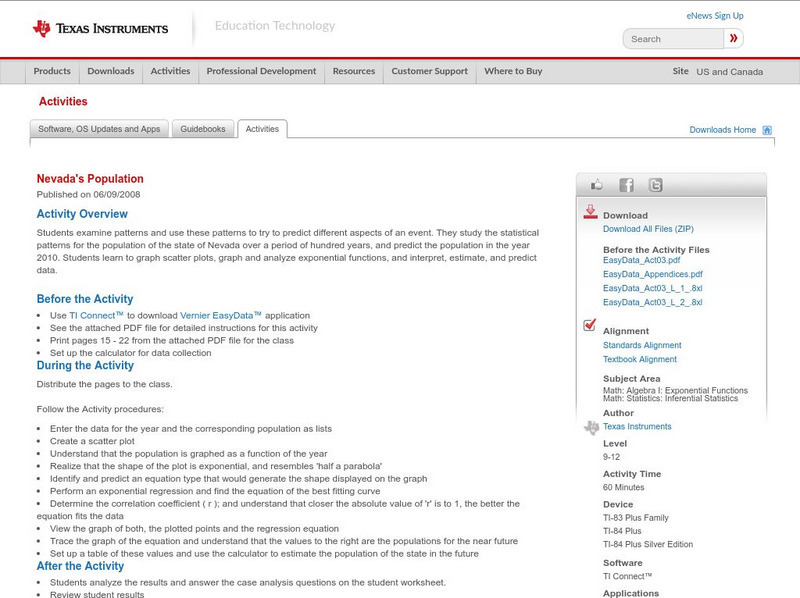Open the Professional Development menu
Screen dimensions: 800x598
tap(261, 71)
